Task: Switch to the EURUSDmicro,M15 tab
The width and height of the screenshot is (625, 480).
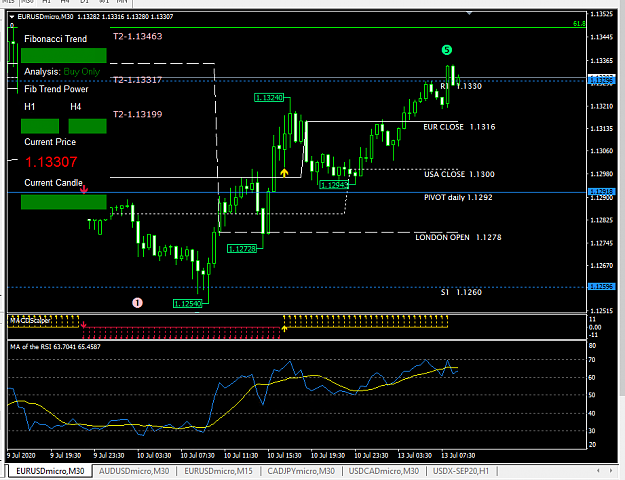Action: coord(218,471)
